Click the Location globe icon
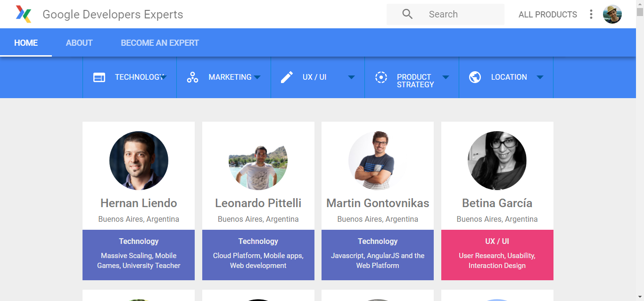Viewport: 644px width, 301px height. click(x=475, y=77)
